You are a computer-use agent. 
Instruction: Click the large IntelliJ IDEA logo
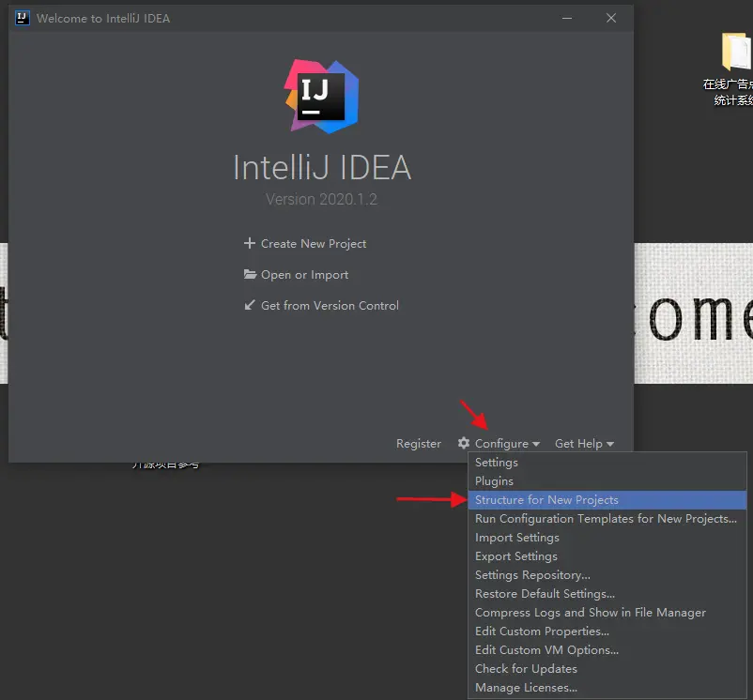(321, 96)
